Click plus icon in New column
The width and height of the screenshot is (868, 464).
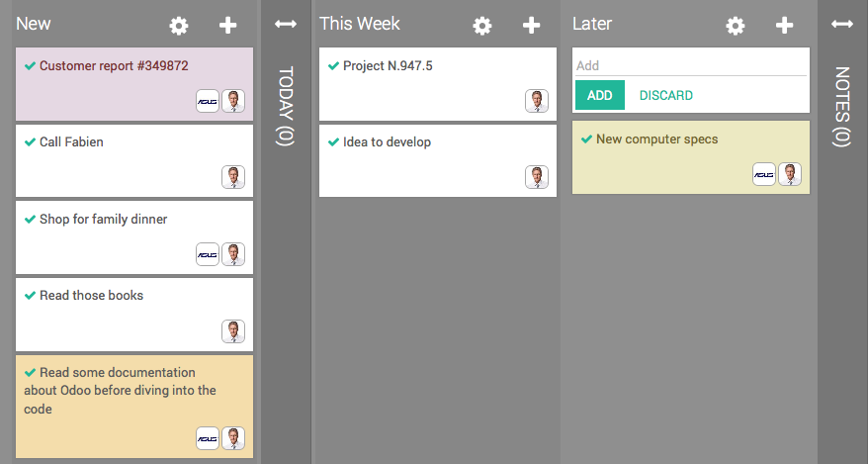tap(228, 26)
